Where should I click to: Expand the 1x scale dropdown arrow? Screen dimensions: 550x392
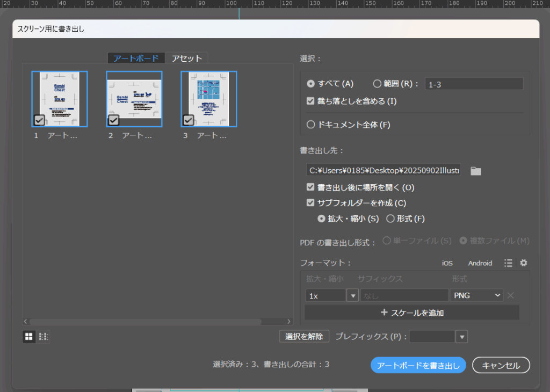[x=352, y=295]
